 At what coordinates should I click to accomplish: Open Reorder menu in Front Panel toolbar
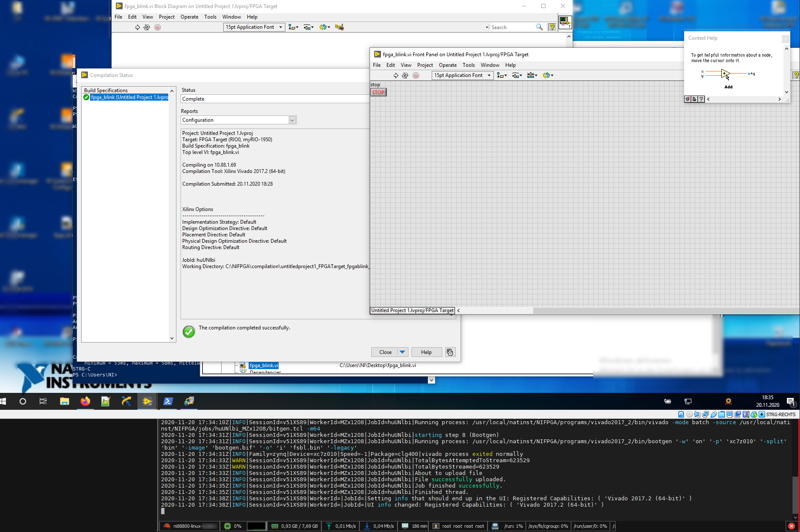[x=548, y=75]
